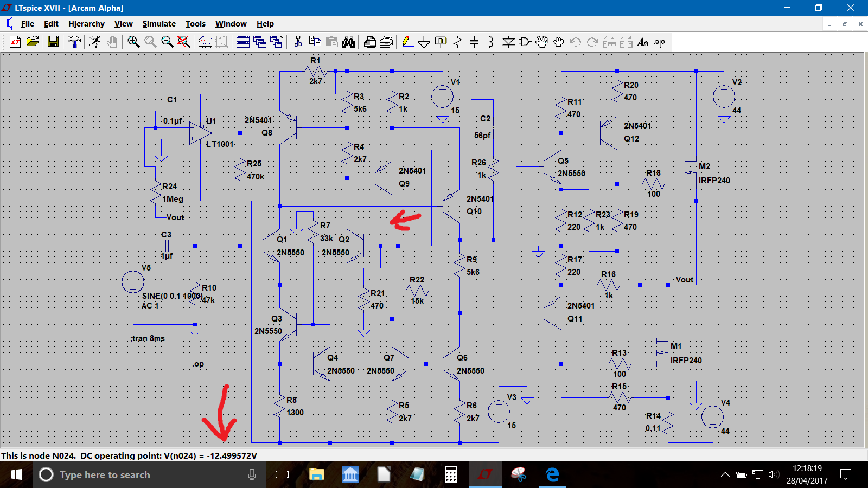
Task: Click the Mirror icon in the toolbar
Action: pos(626,42)
